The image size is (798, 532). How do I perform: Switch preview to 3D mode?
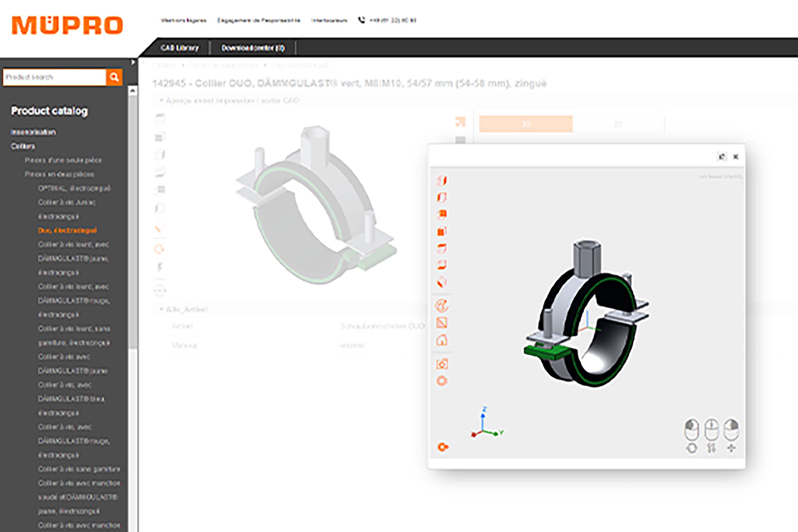[525, 124]
